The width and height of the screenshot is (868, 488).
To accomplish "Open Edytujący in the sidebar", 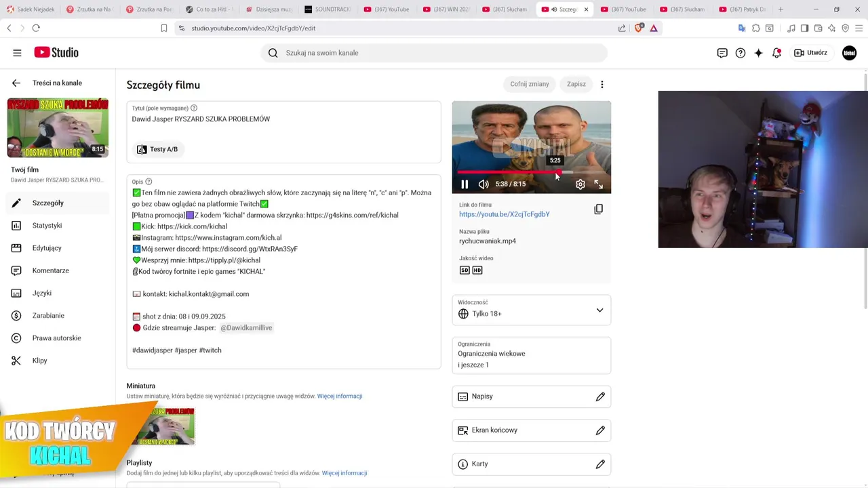I will coord(58,248).
